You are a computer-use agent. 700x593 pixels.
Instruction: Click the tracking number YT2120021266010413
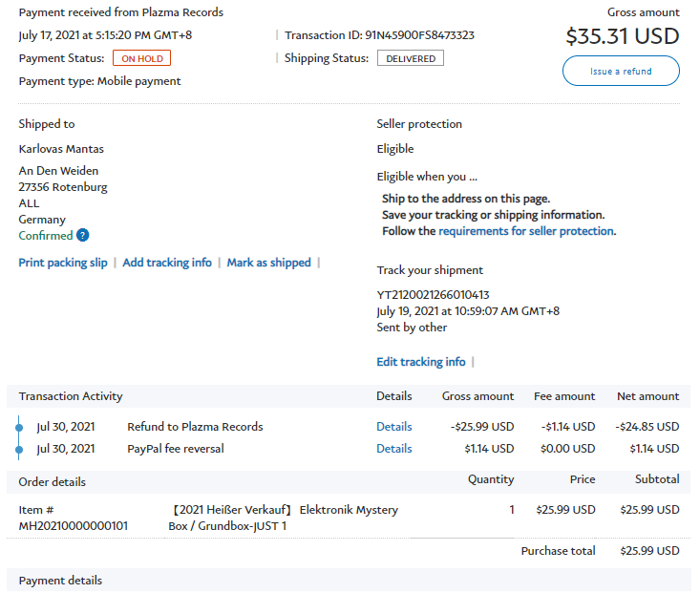click(x=435, y=295)
